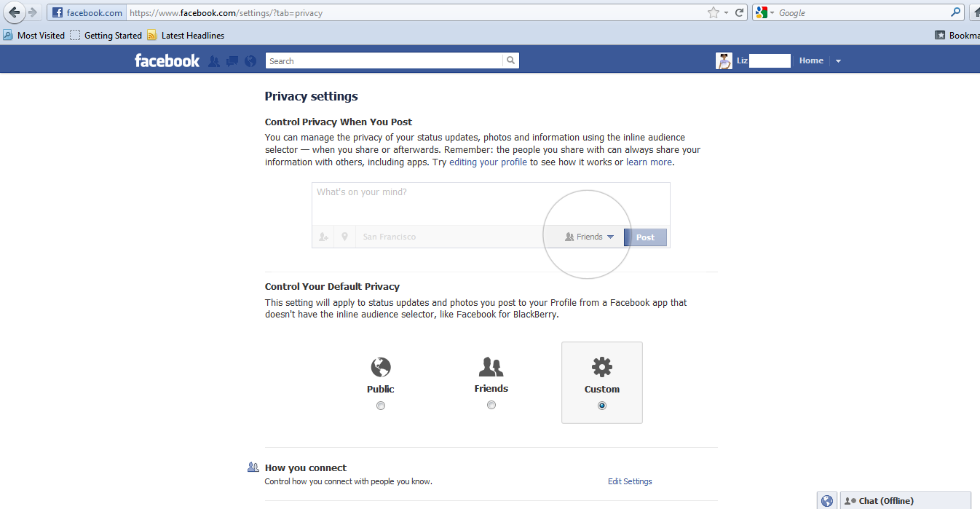The width and height of the screenshot is (980, 509).
Task: Open the notifications globe icon
Action: point(250,60)
